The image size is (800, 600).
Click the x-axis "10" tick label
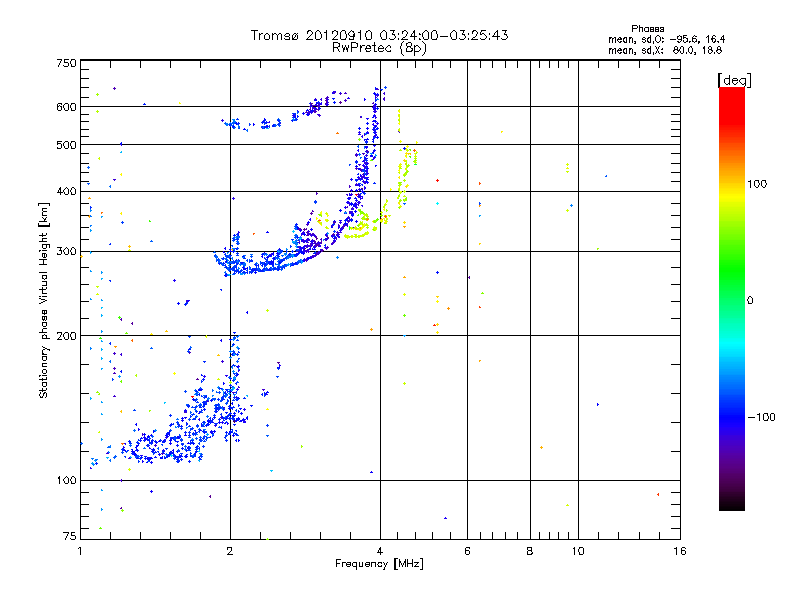(578, 551)
